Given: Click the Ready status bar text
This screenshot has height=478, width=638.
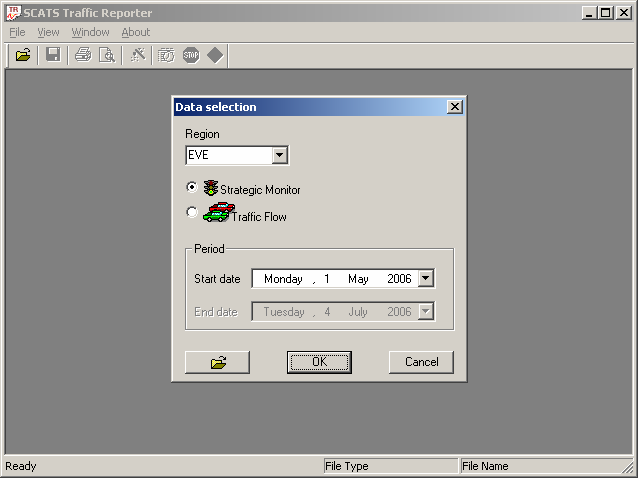Looking at the screenshot, I should click(x=21, y=466).
